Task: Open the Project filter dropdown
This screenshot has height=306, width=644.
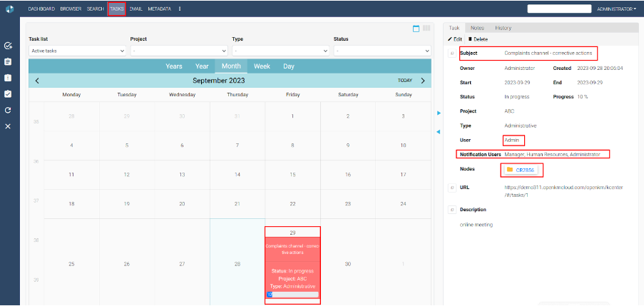Action: pyautogui.click(x=179, y=51)
